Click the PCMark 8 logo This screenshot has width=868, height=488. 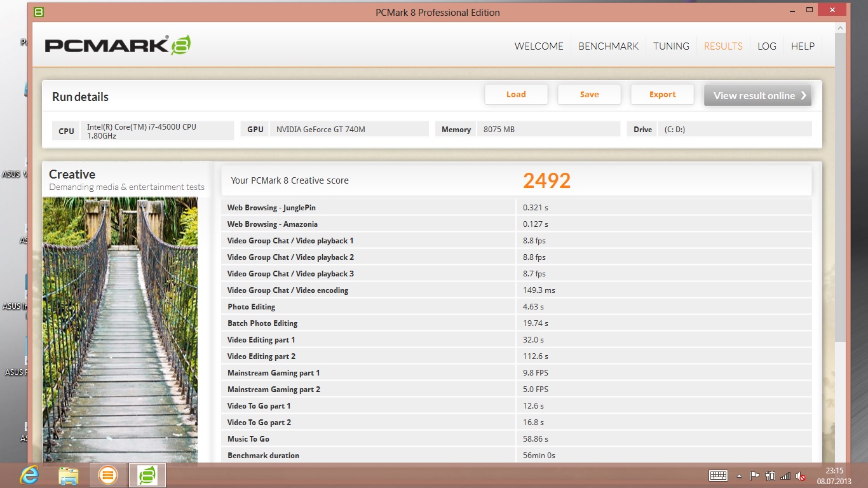click(x=118, y=45)
